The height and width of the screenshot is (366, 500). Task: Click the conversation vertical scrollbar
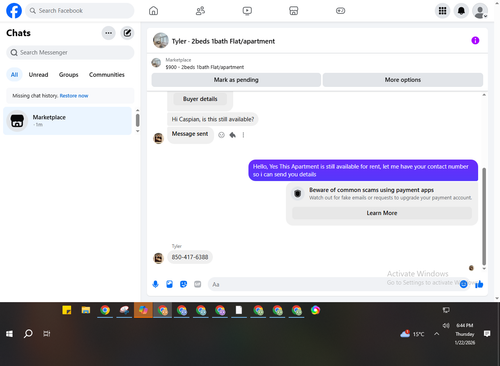tap(484, 217)
